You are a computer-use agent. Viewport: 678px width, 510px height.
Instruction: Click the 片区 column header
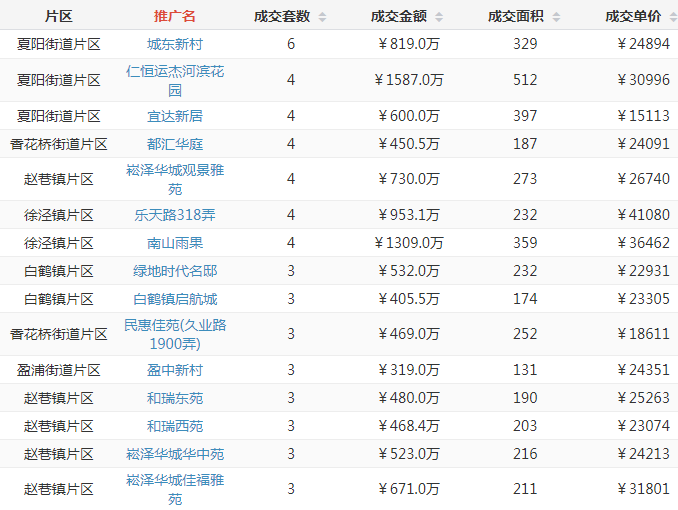coord(58,16)
